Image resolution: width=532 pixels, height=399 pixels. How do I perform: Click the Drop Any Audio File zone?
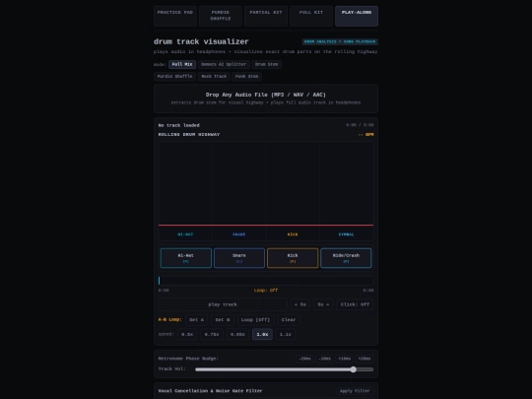coord(266,99)
